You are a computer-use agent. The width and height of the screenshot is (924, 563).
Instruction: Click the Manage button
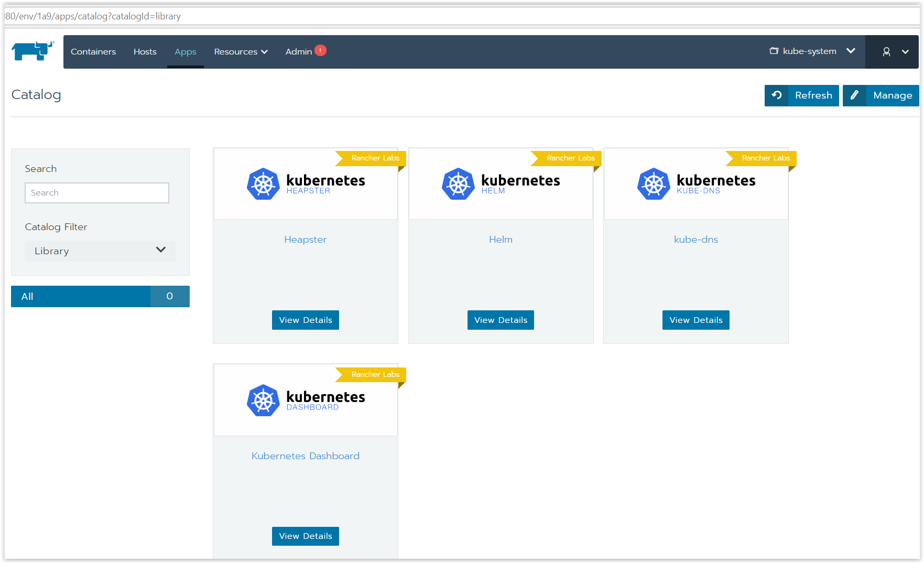pyautogui.click(x=880, y=95)
